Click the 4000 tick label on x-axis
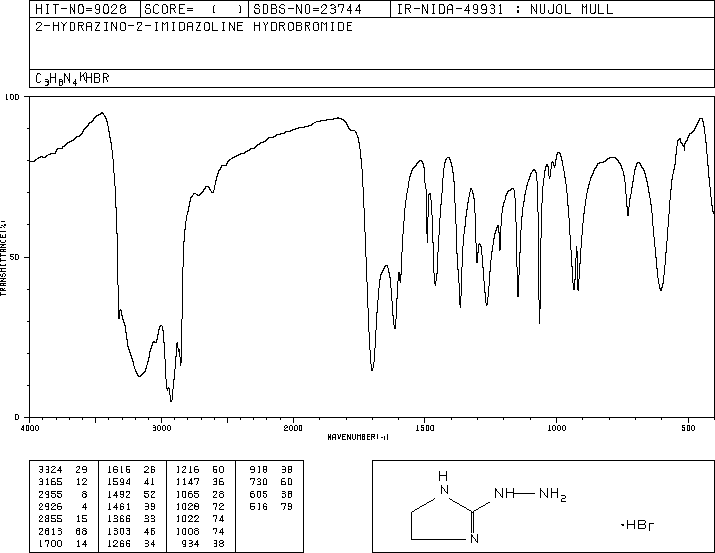The image size is (715, 553). (30, 428)
